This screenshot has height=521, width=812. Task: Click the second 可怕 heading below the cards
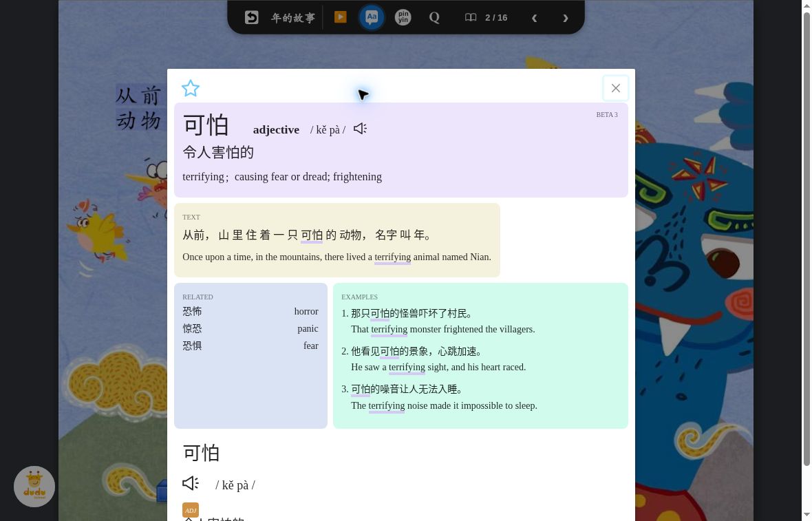pyautogui.click(x=202, y=453)
